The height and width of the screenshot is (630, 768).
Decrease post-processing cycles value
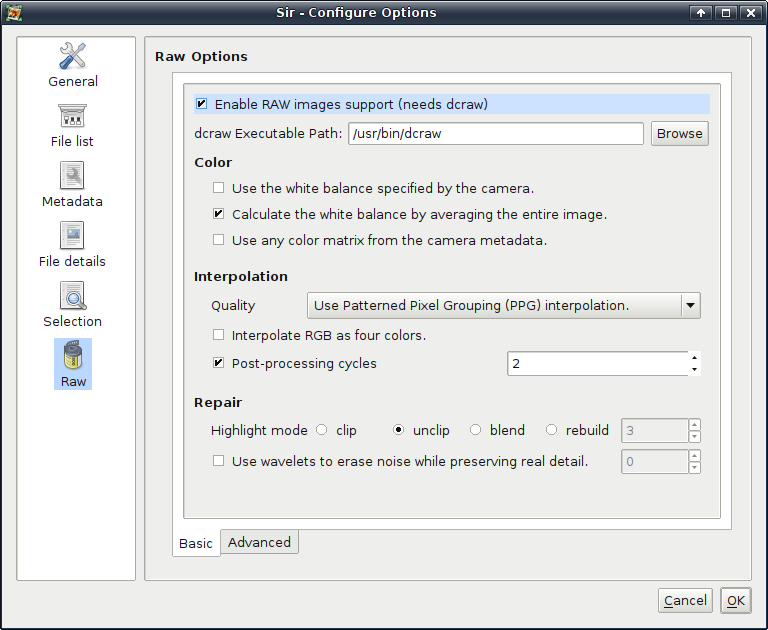[695, 369]
